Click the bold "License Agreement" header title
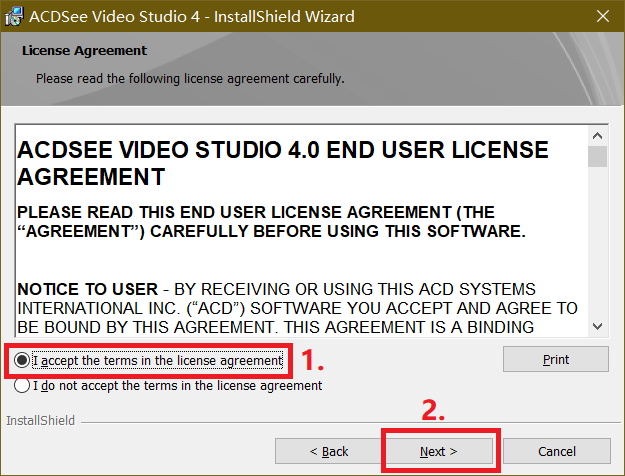625x476 pixels. [84, 50]
